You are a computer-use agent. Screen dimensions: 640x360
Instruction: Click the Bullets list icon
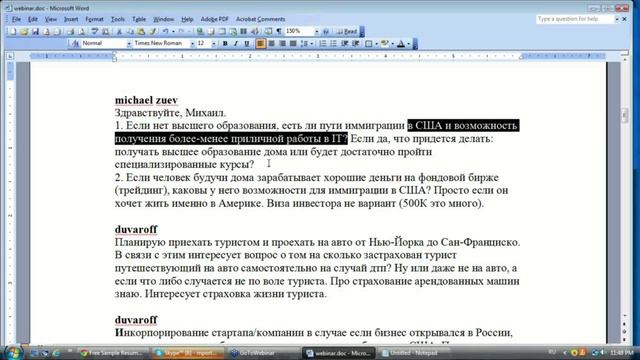click(x=333, y=43)
